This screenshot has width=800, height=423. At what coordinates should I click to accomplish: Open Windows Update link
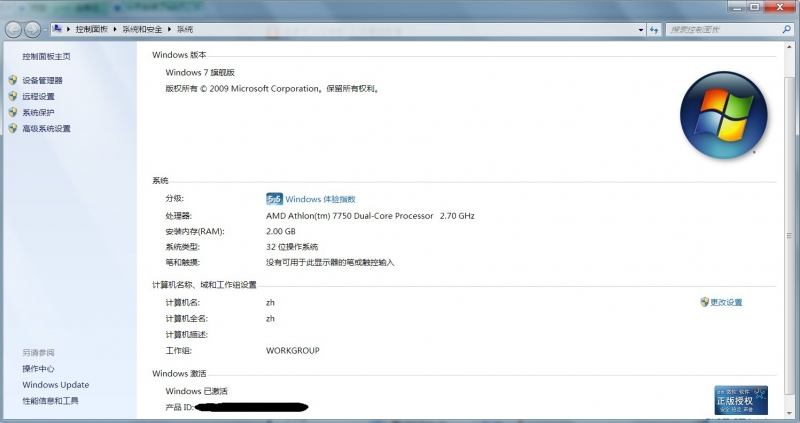(56, 385)
